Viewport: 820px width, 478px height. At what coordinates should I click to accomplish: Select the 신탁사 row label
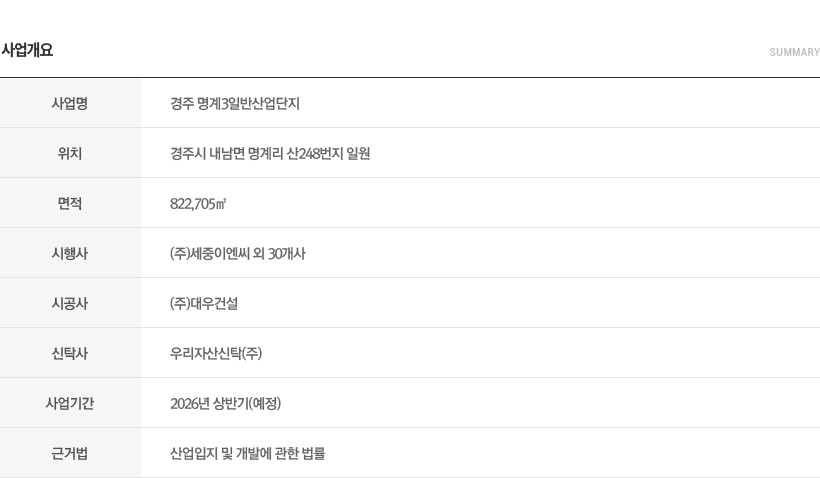(x=70, y=354)
